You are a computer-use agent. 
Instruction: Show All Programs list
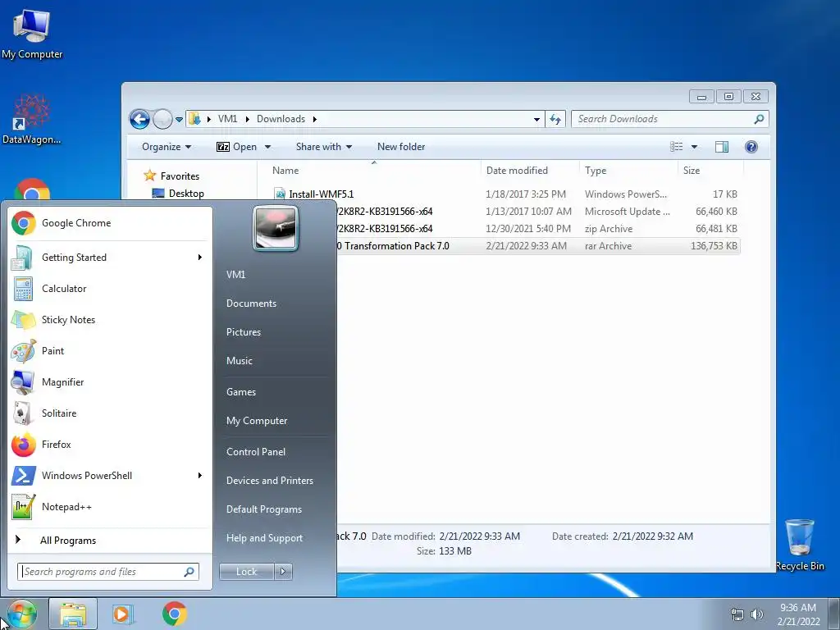pos(67,541)
